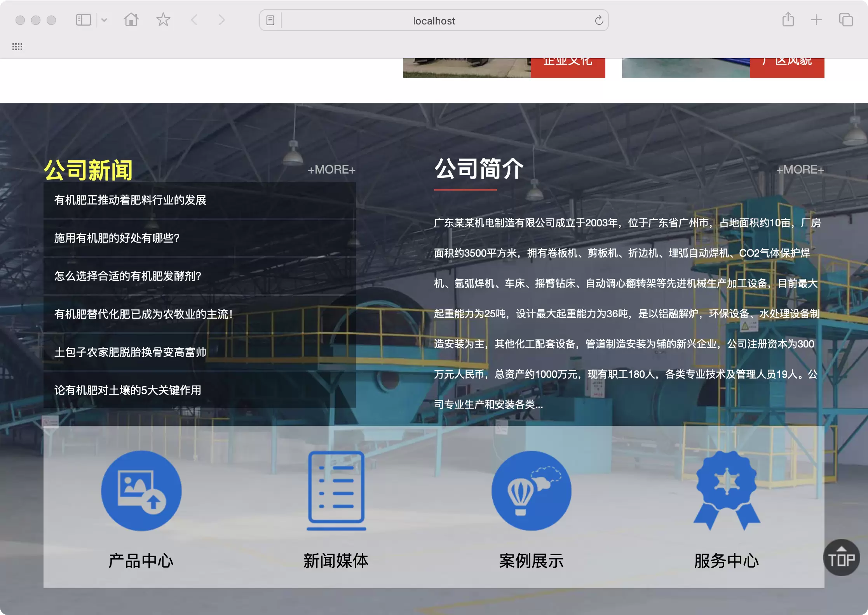
Task: Click the localhost address bar
Action: pyautogui.click(x=434, y=21)
